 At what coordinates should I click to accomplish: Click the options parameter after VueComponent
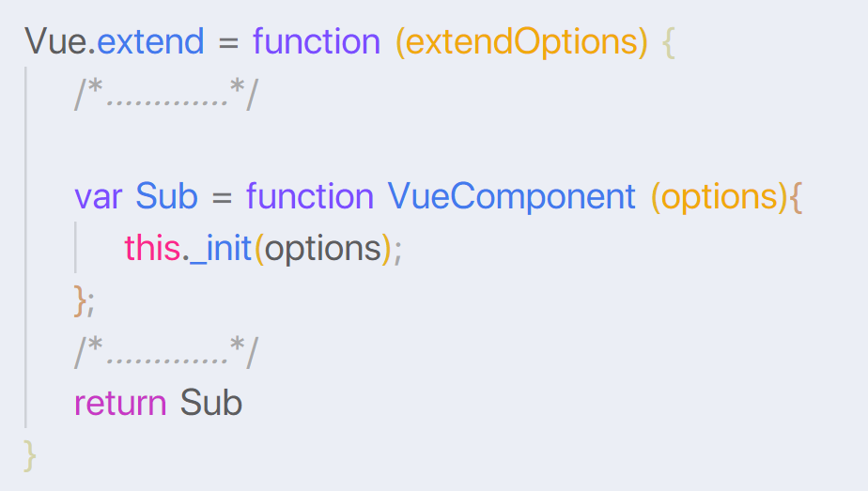pyautogui.click(x=720, y=198)
